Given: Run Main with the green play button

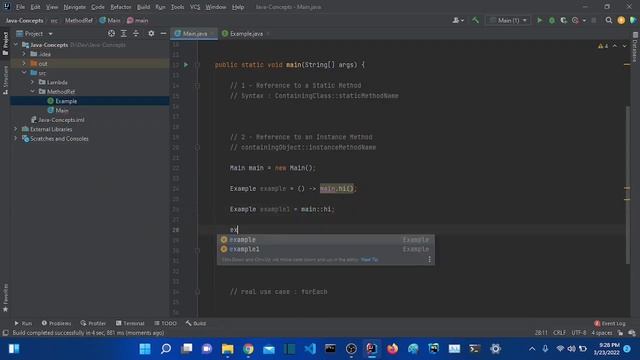Looking at the screenshot, I should click(540, 20).
